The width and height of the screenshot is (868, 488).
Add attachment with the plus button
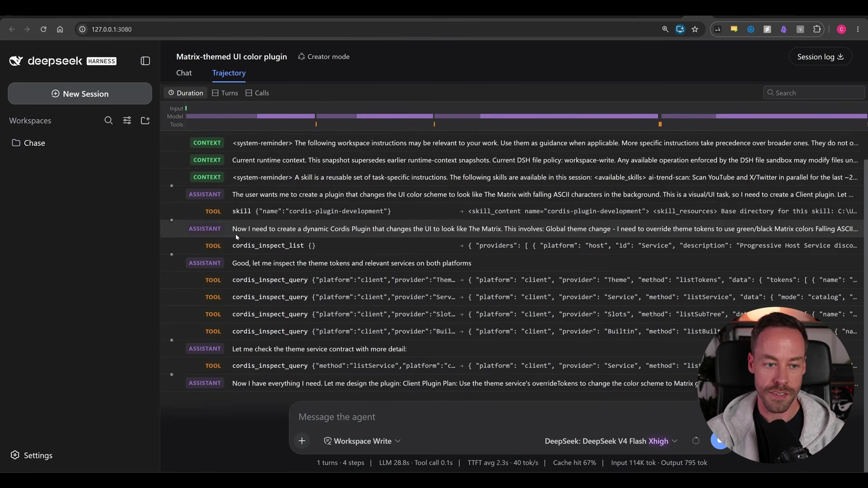[x=302, y=441]
